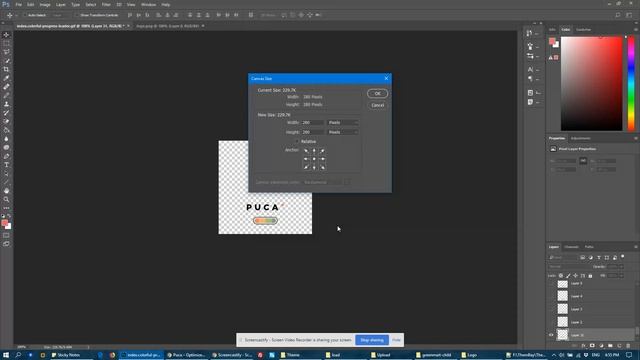Click the Create new layer icon
Screen dimensions: 640x360
(x=620, y=345)
